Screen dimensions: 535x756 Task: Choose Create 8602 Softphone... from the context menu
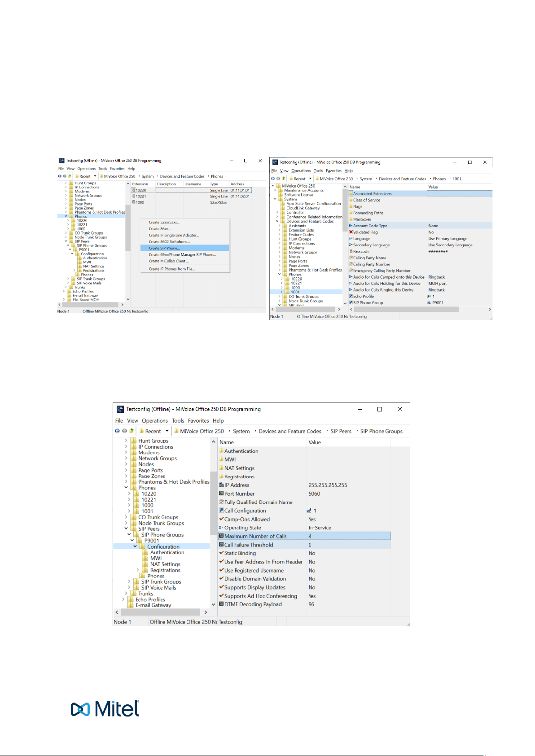[x=185, y=242]
